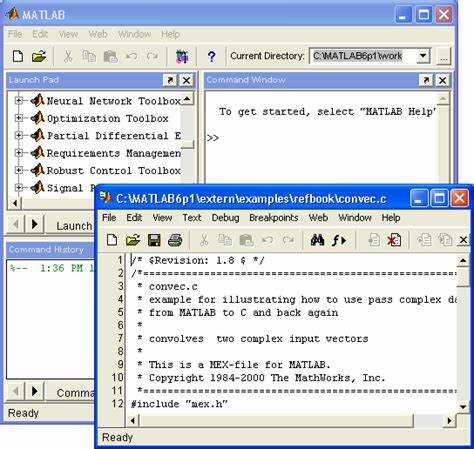Select the Command History tab at bottom
474x449 pixels.
(x=71, y=392)
